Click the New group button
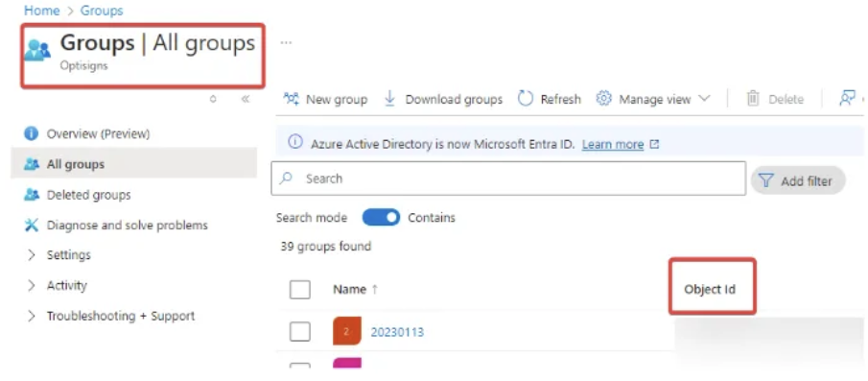868x381 pixels. 325,99
